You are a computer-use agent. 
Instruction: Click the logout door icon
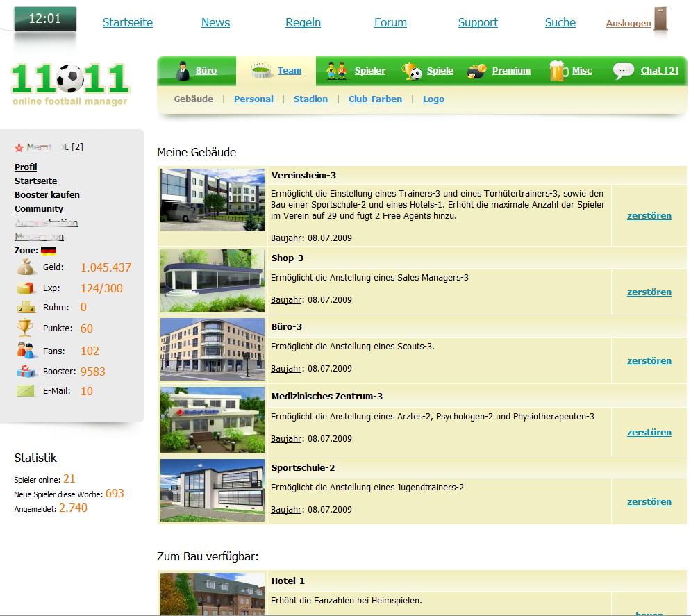tap(660, 19)
